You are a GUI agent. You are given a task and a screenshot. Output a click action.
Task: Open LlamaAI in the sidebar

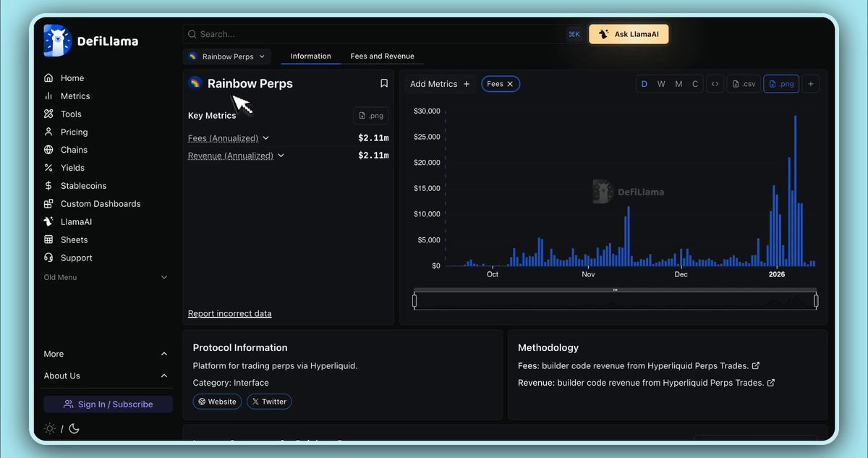pyautogui.click(x=76, y=222)
